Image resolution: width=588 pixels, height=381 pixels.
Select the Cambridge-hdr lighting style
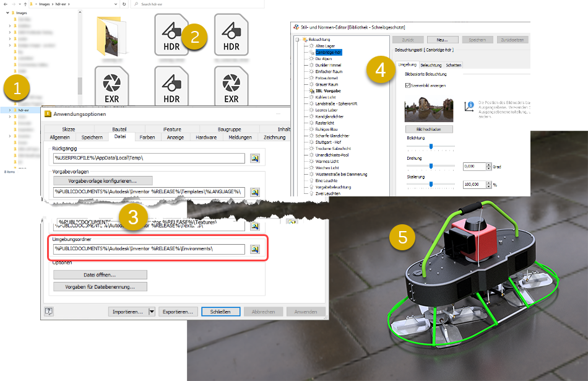[x=329, y=52]
